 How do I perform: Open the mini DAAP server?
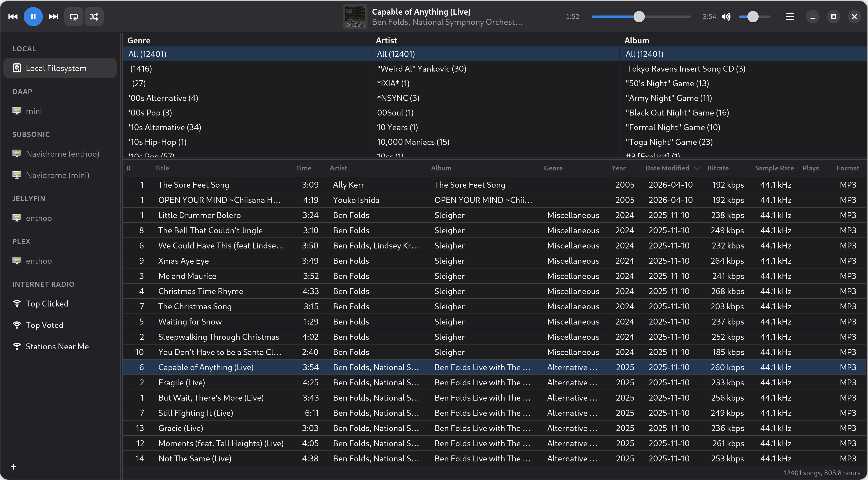click(60, 111)
